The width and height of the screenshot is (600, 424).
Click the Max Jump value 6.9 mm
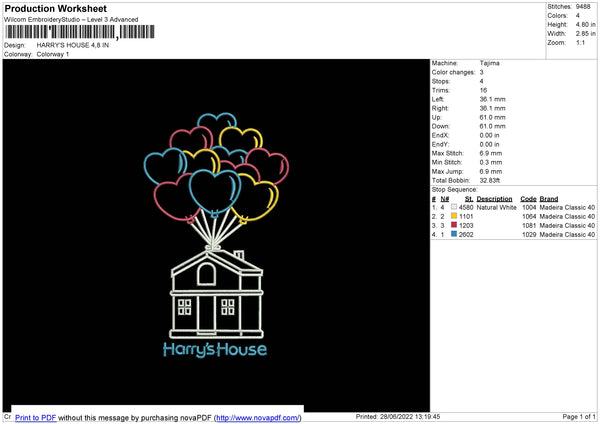point(491,171)
